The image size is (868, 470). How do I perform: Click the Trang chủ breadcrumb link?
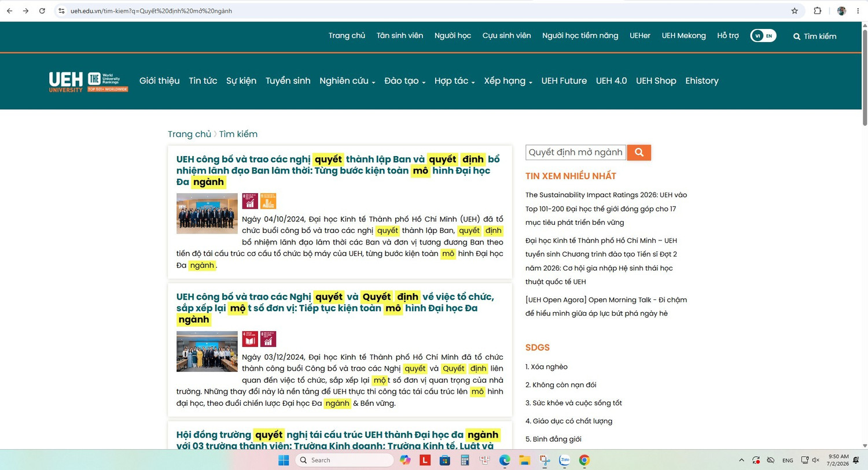click(189, 134)
